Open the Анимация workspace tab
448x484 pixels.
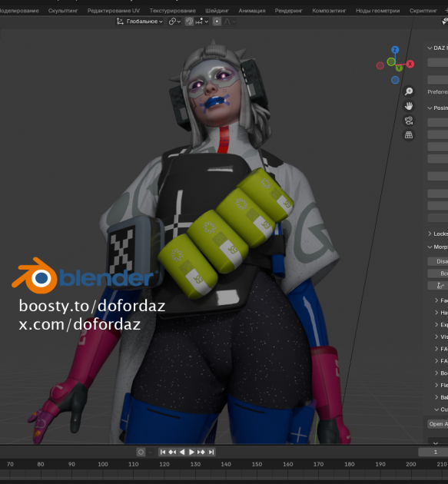click(252, 11)
